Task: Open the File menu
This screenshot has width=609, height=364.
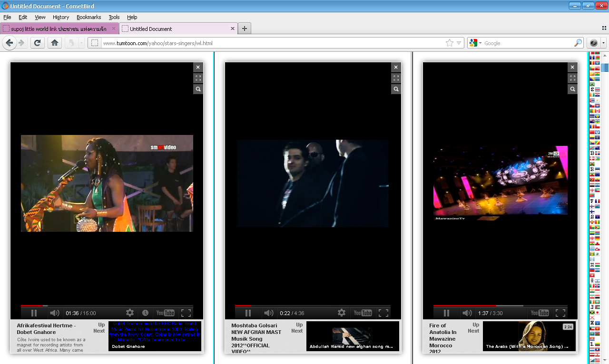Action: pyautogui.click(x=7, y=17)
